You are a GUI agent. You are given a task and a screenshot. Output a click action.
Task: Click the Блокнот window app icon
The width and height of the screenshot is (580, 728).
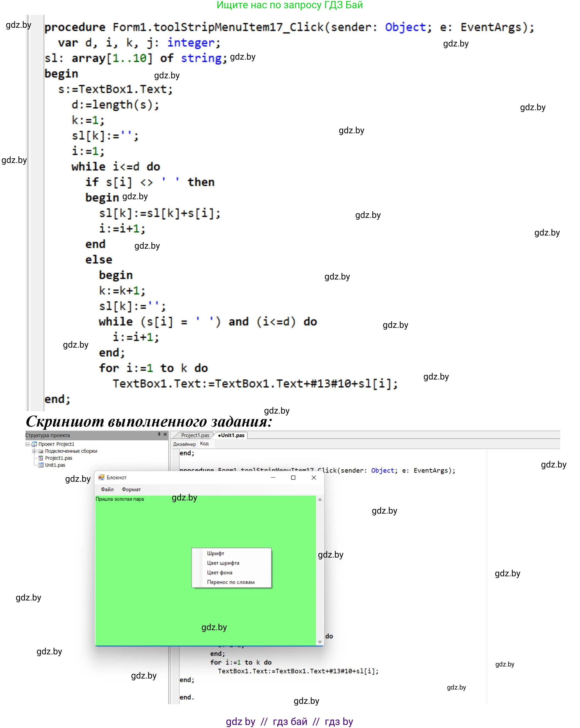point(101,477)
